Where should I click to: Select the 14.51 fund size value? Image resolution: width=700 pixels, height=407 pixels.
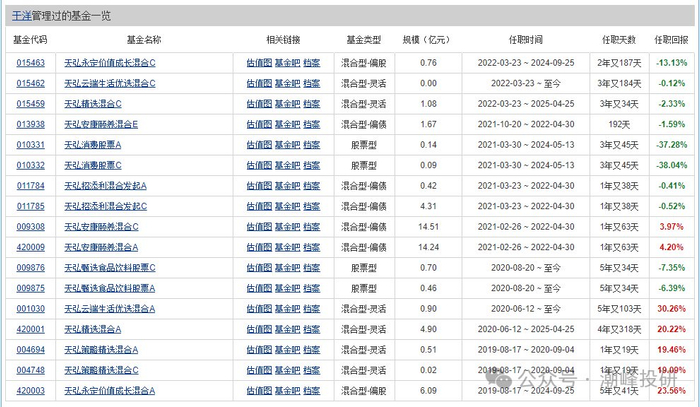click(429, 227)
